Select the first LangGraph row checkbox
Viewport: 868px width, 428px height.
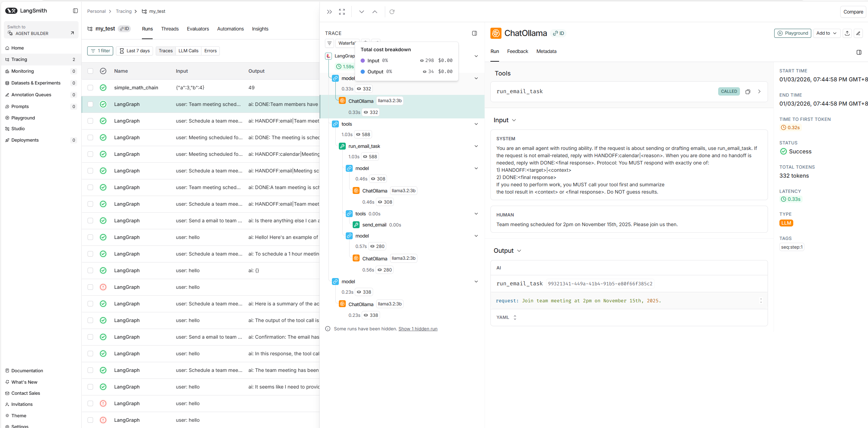(x=90, y=104)
